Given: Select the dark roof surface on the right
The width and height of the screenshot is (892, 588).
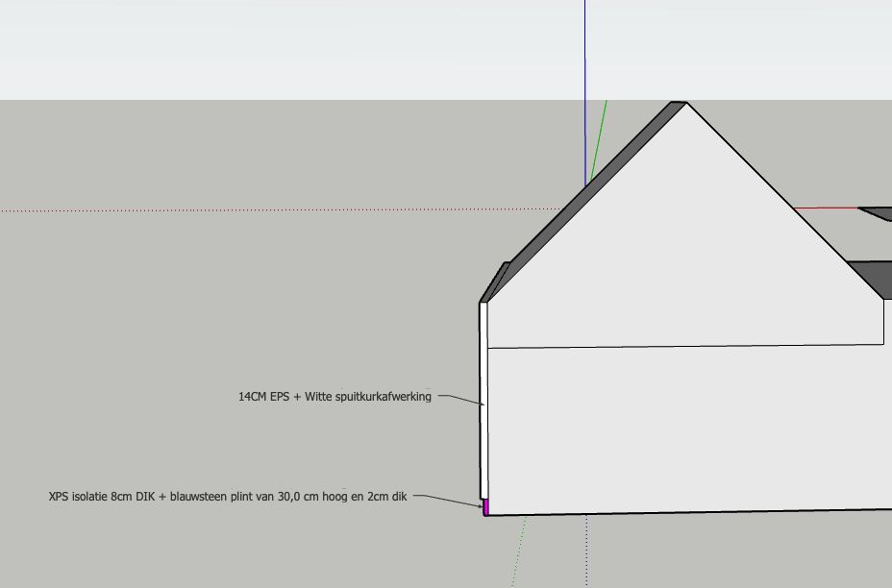Looking at the screenshot, I should (869, 278).
